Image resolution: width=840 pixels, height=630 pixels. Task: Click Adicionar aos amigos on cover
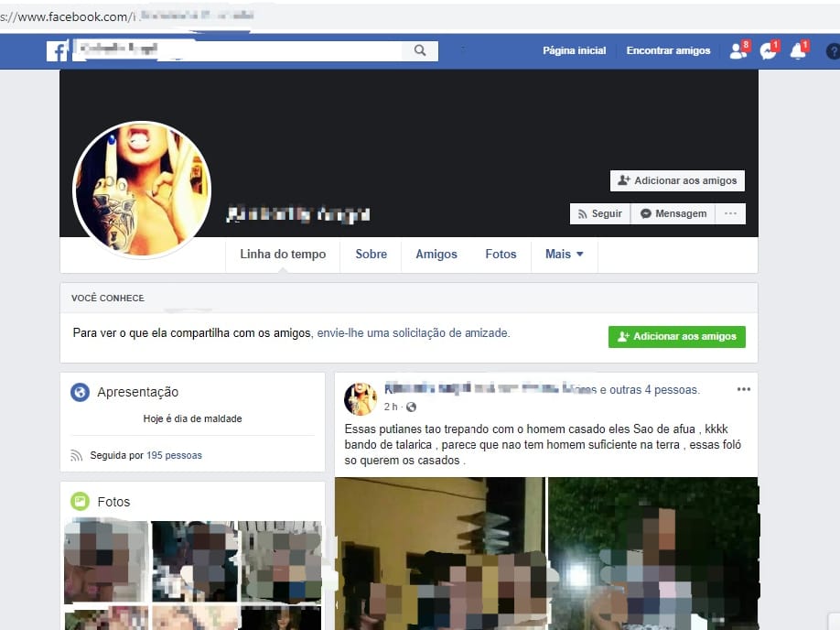click(x=677, y=180)
